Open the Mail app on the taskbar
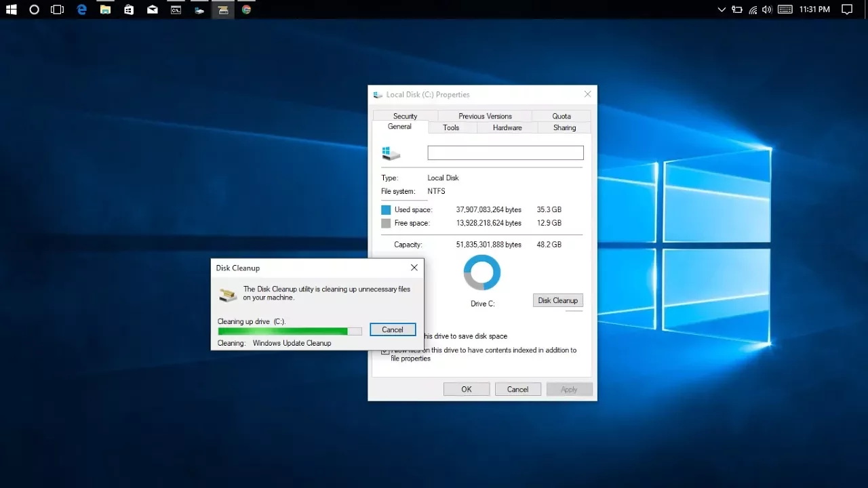The height and width of the screenshot is (488, 868). point(153,9)
